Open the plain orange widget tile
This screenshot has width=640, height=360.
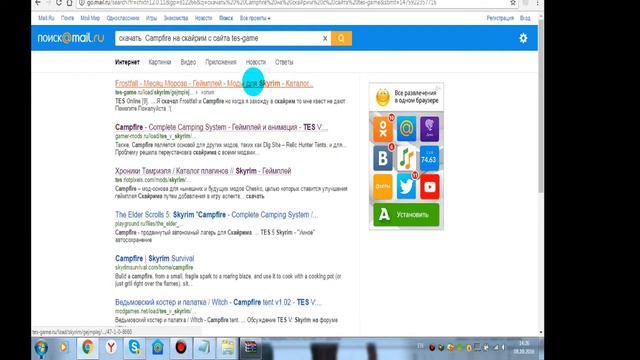pyautogui.click(x=383, y=187)
